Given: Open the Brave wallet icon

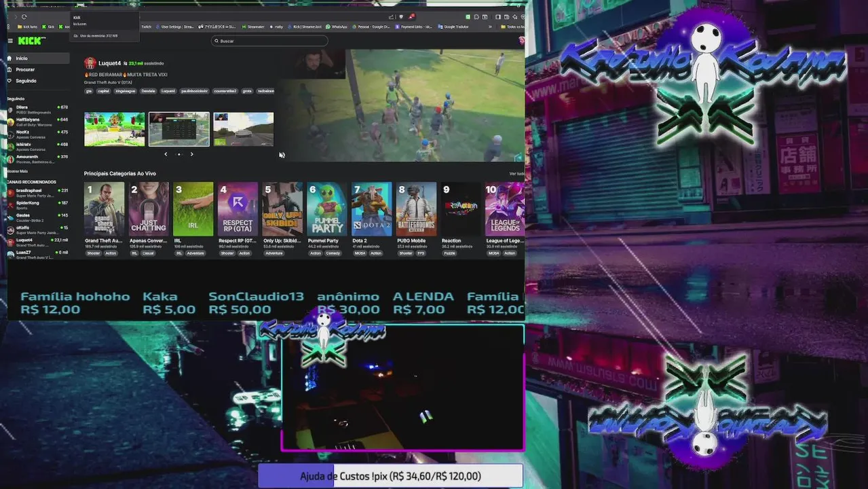Looking at the screenshot, I should [x=506, y=17].
